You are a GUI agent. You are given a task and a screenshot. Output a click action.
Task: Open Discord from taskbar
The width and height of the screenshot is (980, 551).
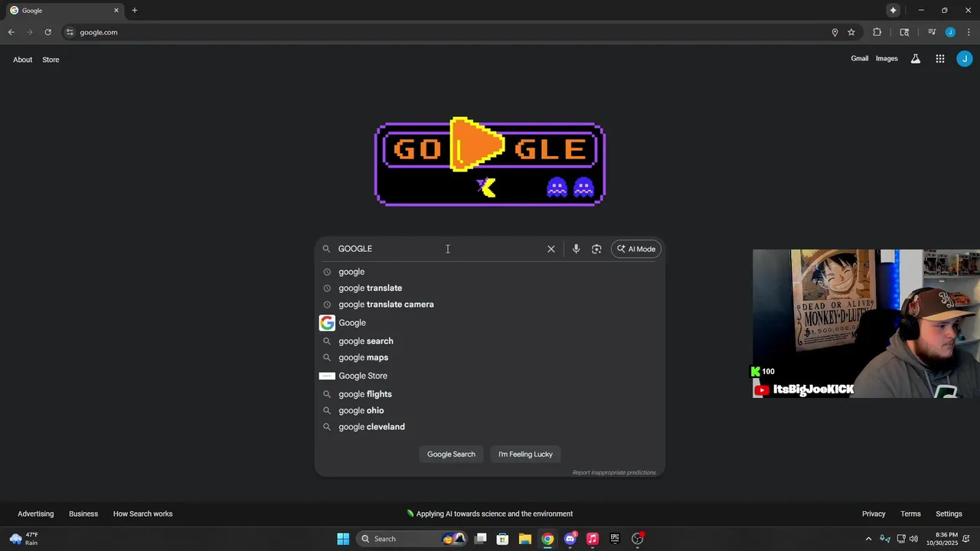click(x=570, y=539)
